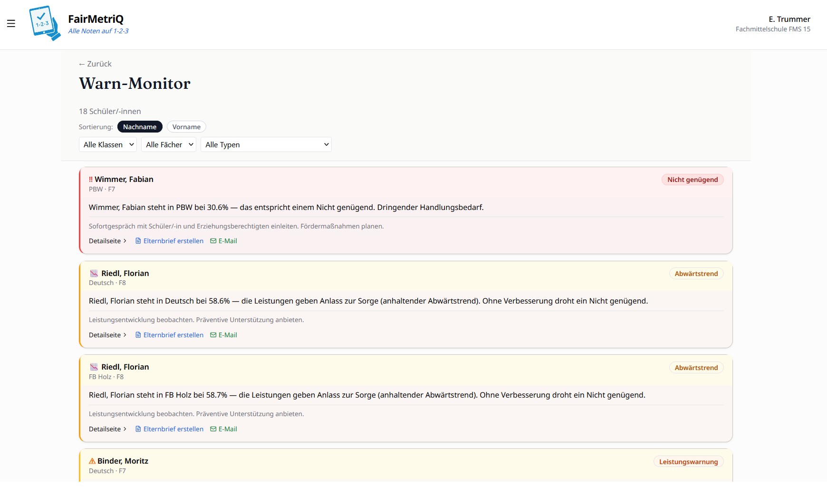Create Elternbrief for Wimmer, Fabian

[170, 241]
